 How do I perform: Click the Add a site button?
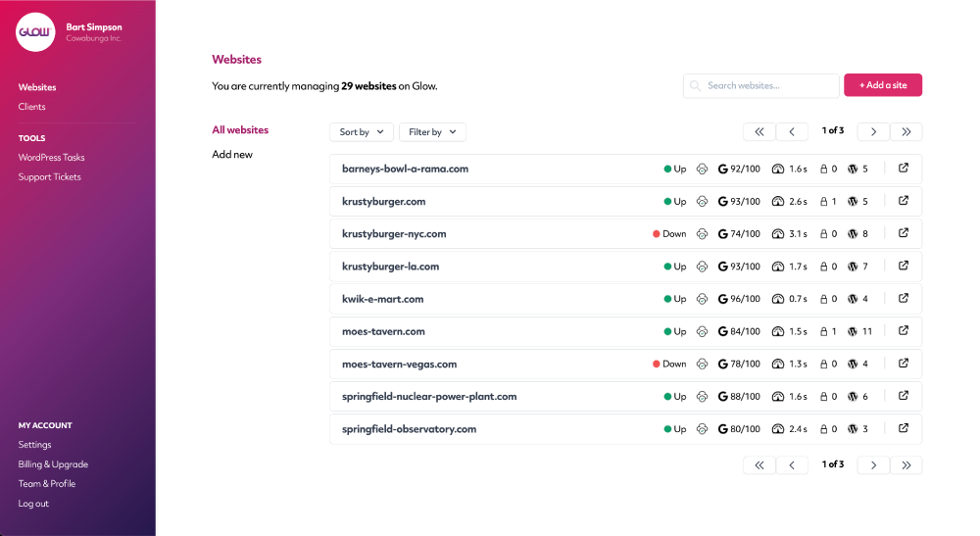883,85
